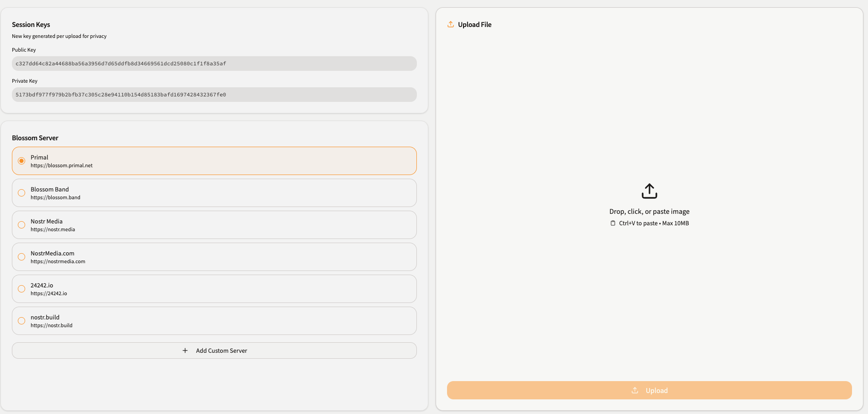Viewport: 868px width, 414px height.
Task: Select the Blossom Band radio button
Action: (21, 193)
